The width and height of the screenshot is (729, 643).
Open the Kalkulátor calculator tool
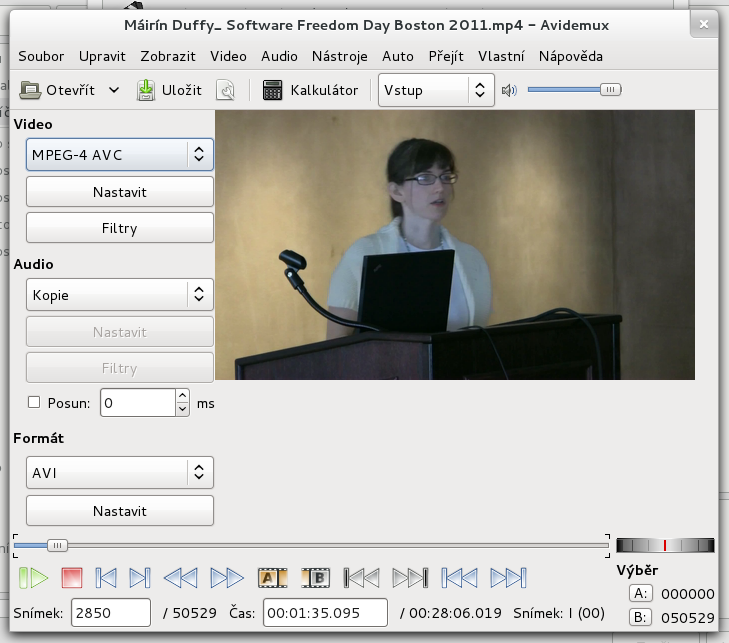click(310, 90)
